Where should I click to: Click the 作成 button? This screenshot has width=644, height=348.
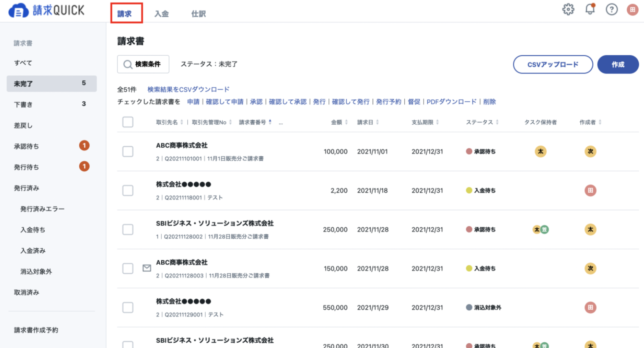coord(618,64)
